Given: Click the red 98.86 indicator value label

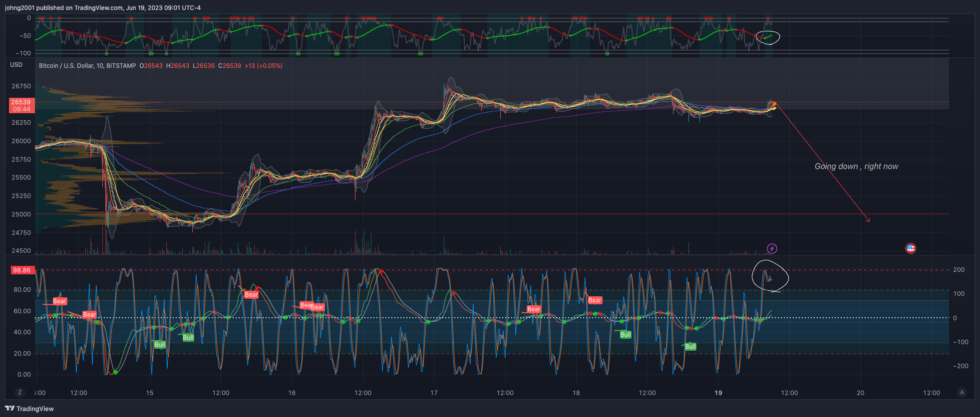Looking at the screenshot, I should (22, 270).
